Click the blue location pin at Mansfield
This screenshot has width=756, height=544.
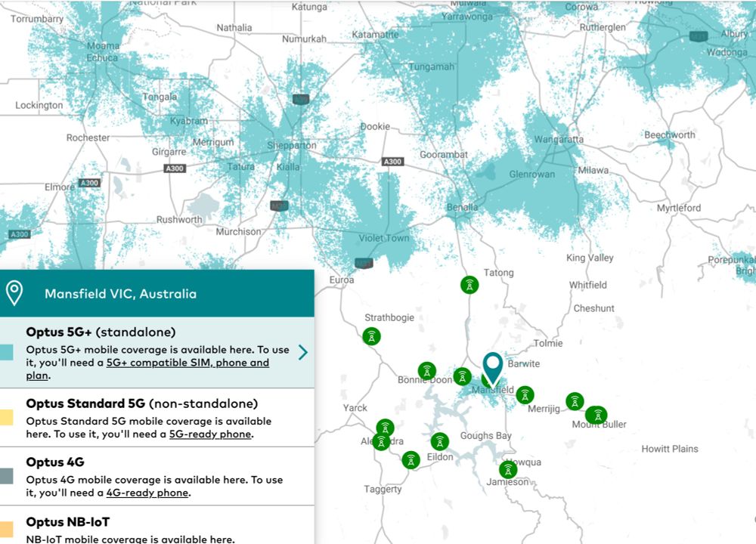(493, 369)
